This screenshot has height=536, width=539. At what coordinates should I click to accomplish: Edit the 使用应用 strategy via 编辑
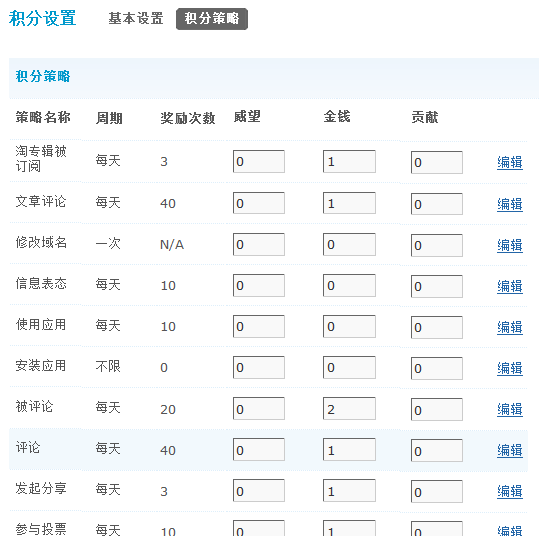(509, 327)
